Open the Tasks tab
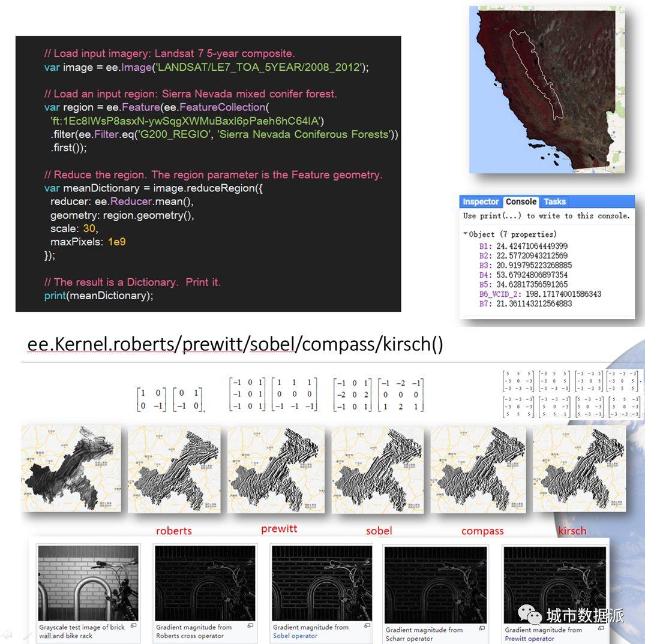 [554, 202]
